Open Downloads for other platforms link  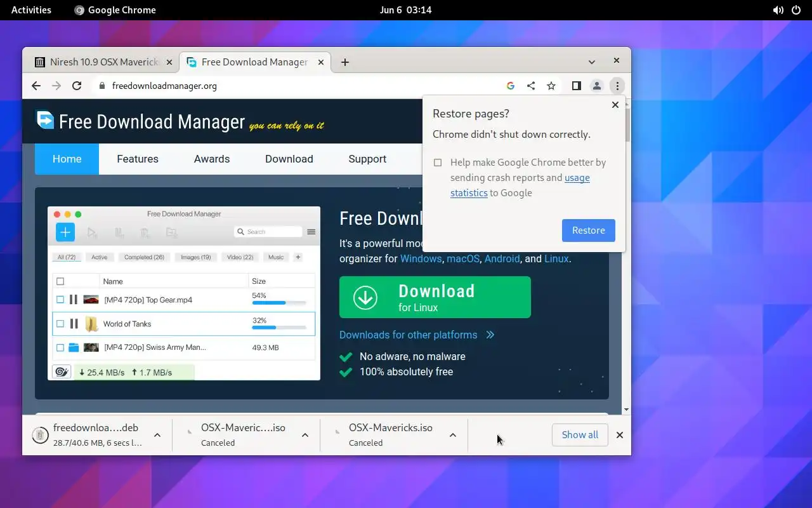tap(409, 335)
